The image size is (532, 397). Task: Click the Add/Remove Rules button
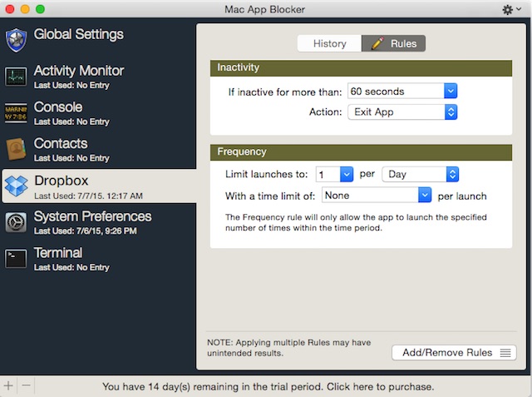click(x=454, y=353)
